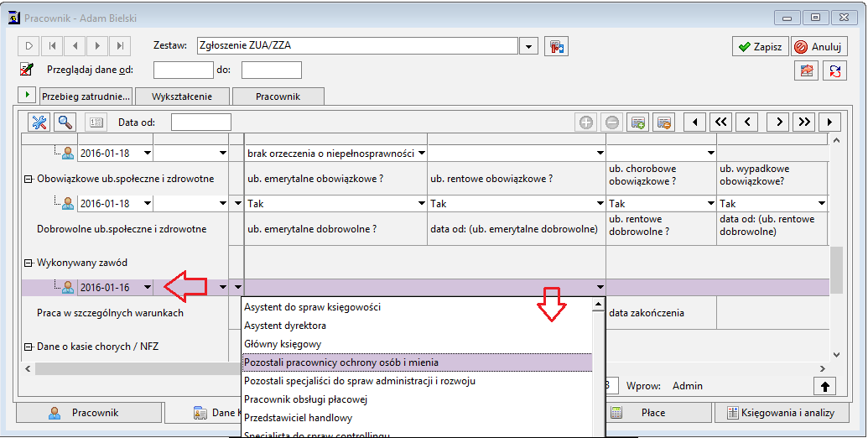Open the wrench tools settings icon
The width and height of the screenshot is (868, 438).
tap(39, 122)
